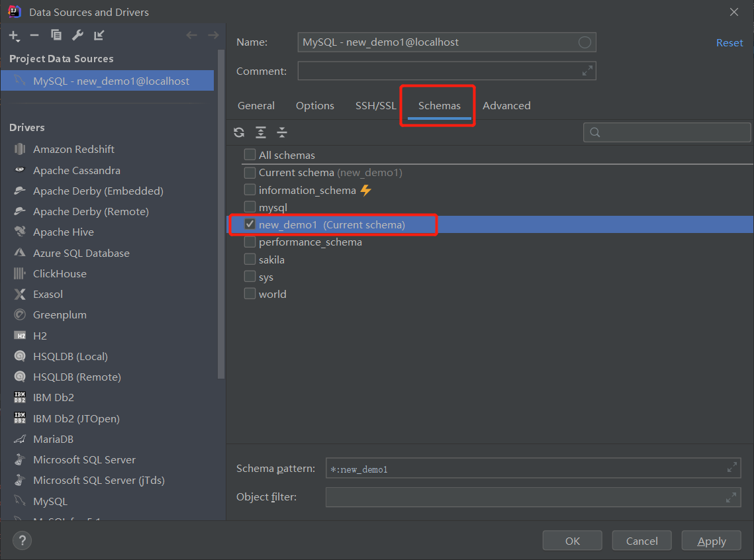
Task: Collapse all schema nodes
Action: [281, 132]
